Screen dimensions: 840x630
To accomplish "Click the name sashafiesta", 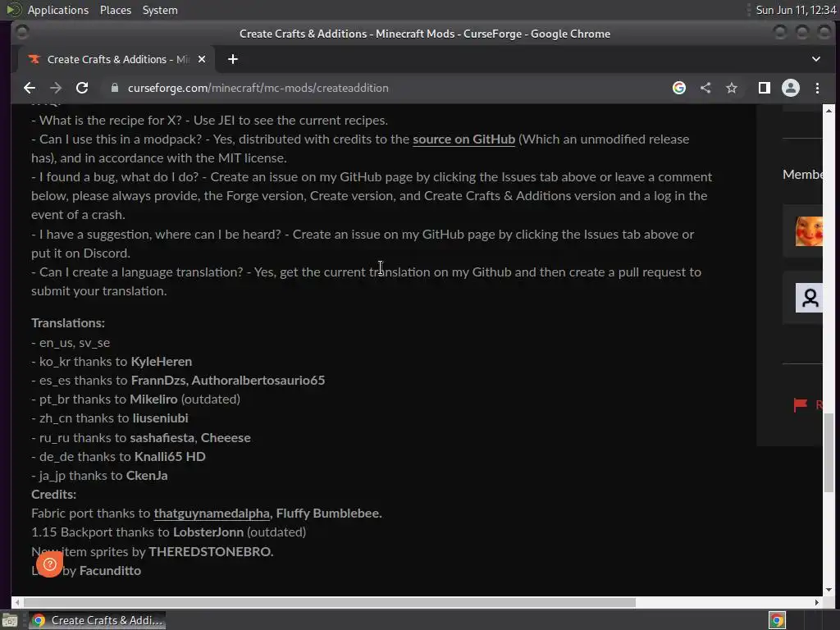I will coord(162,438).
